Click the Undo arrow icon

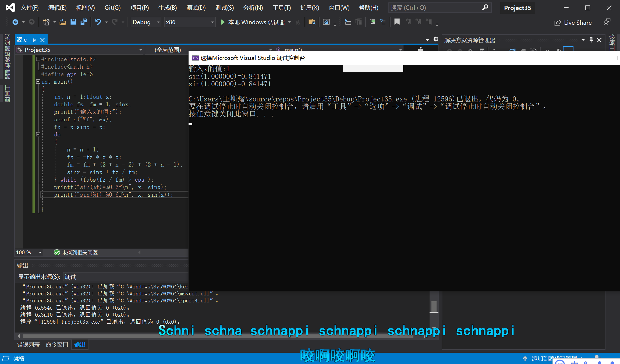tap(98, 22)
